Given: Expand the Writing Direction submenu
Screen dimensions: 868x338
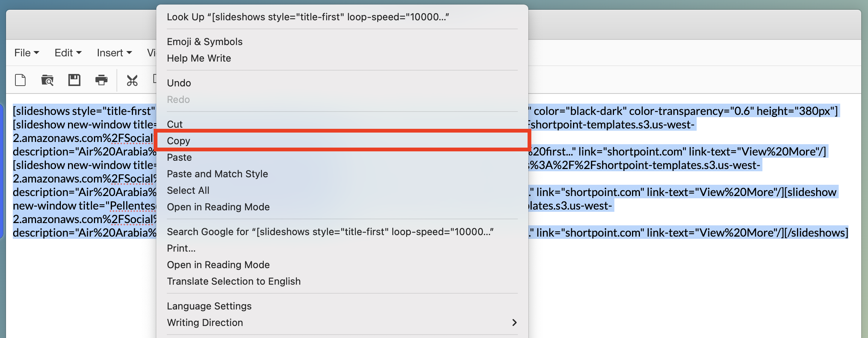Looking at the screenshot, I should [x=342, y=323].
